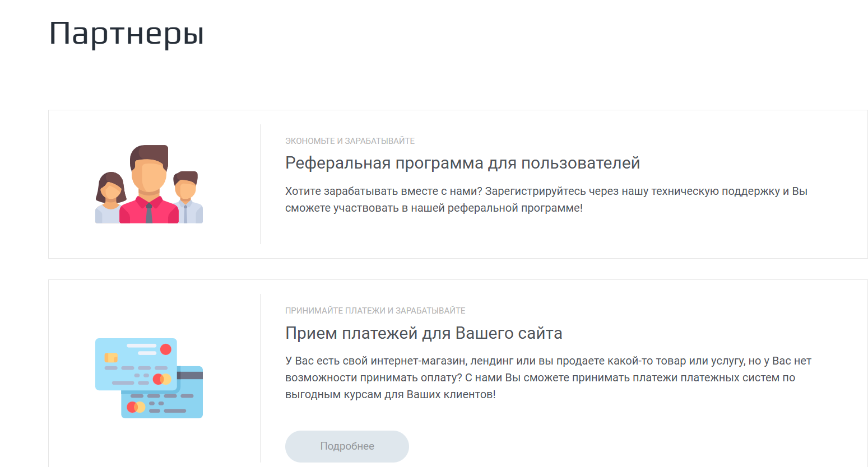
Task: Click the white lines on the front card
Action: (x=143, y=349)
